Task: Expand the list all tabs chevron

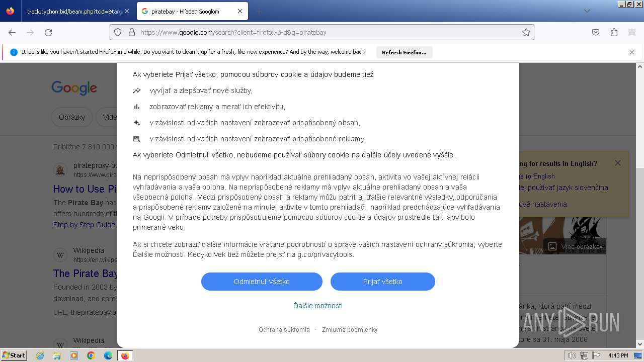Action: click(x=587, y=11)
